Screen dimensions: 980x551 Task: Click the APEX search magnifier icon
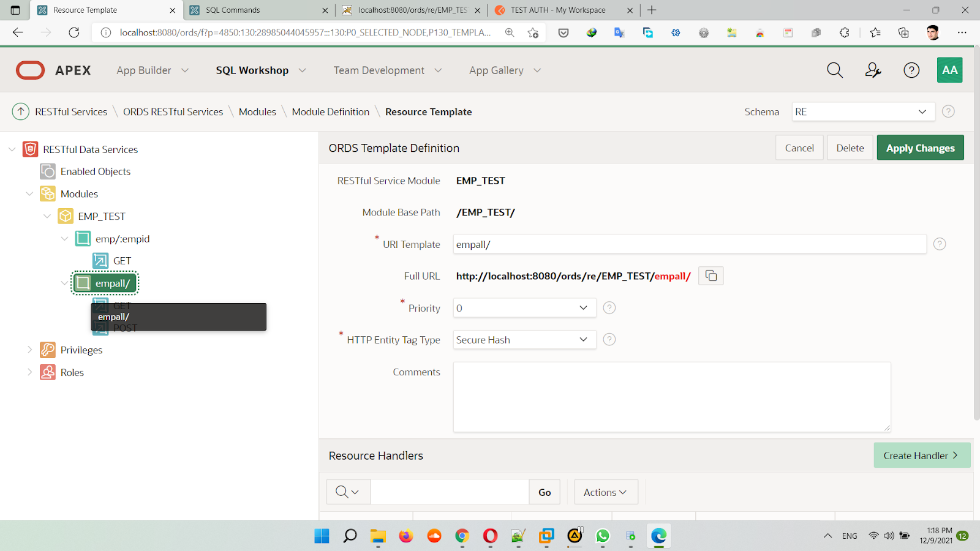pyautogui.click(x=835, y=70)
